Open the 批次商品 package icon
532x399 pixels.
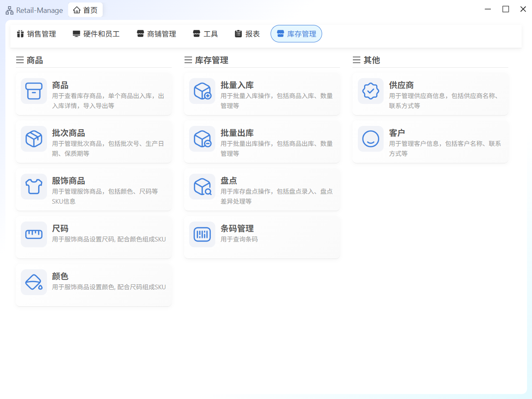click(34, 139)
